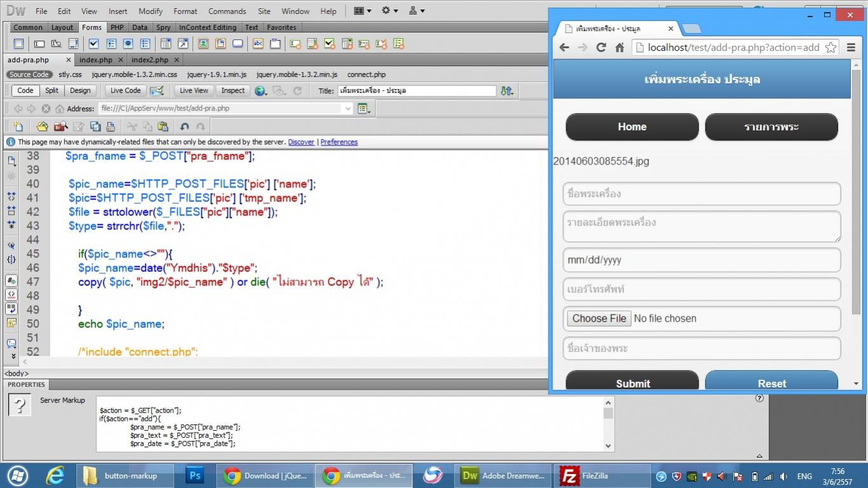The width and height of the screenshot is (868, 488).
Task: Open the Site management dropdown
Action: click(x=417, y=11)
